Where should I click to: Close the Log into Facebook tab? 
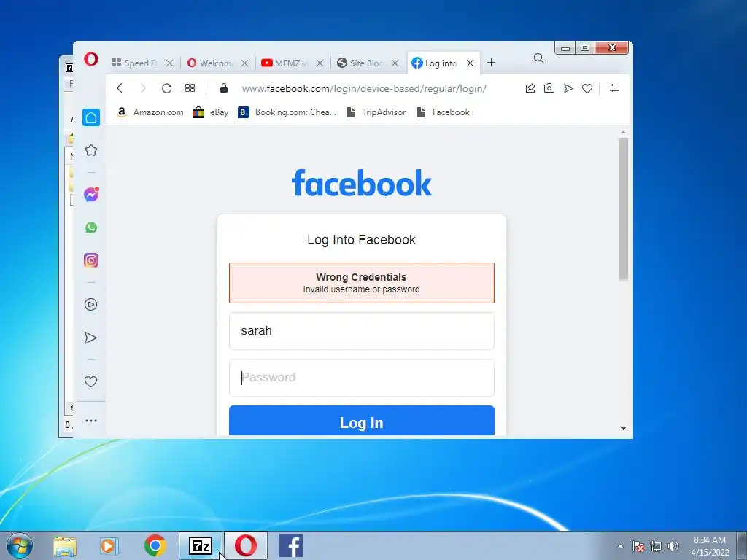pyautogui.click(x=470, y=63)
